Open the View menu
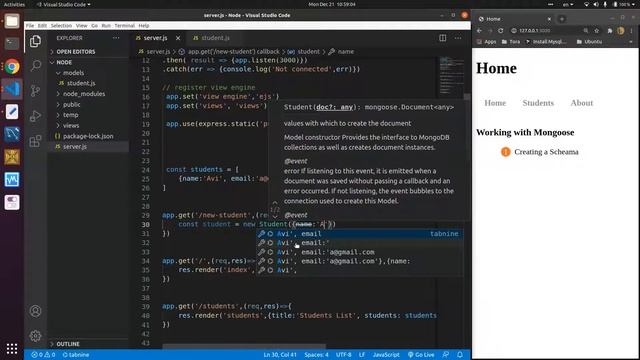 point(82,25)
